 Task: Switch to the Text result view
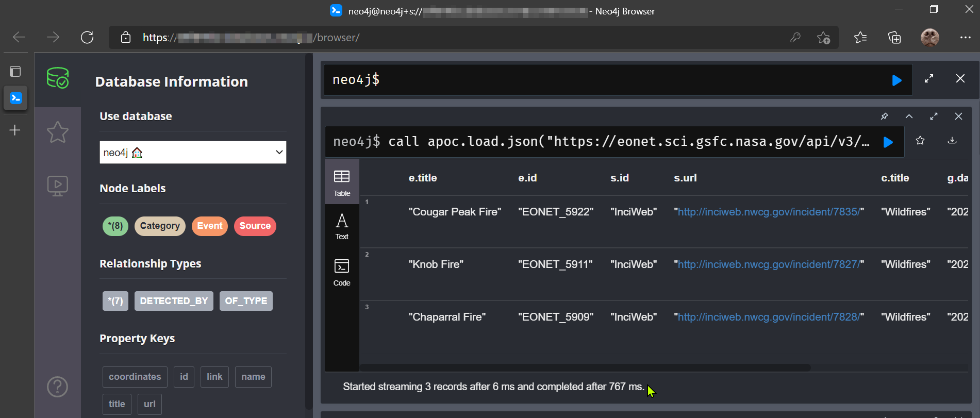342,226
